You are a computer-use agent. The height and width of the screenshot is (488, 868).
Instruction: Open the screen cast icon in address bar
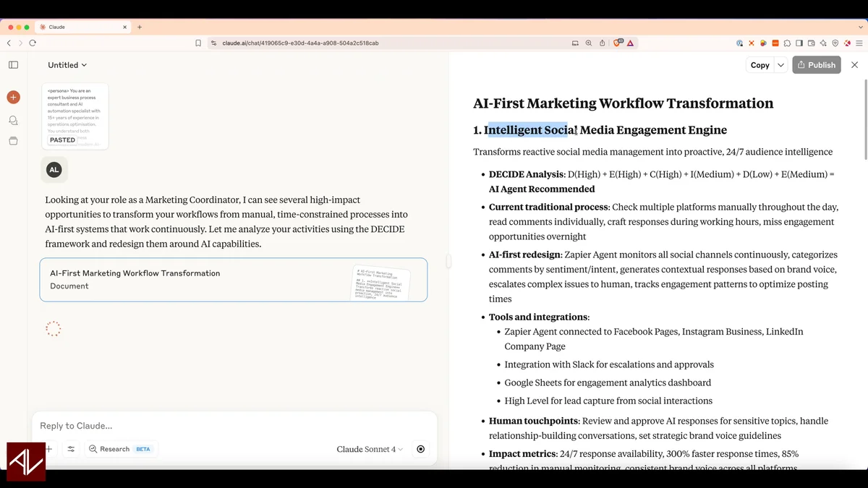pos(575,43)
